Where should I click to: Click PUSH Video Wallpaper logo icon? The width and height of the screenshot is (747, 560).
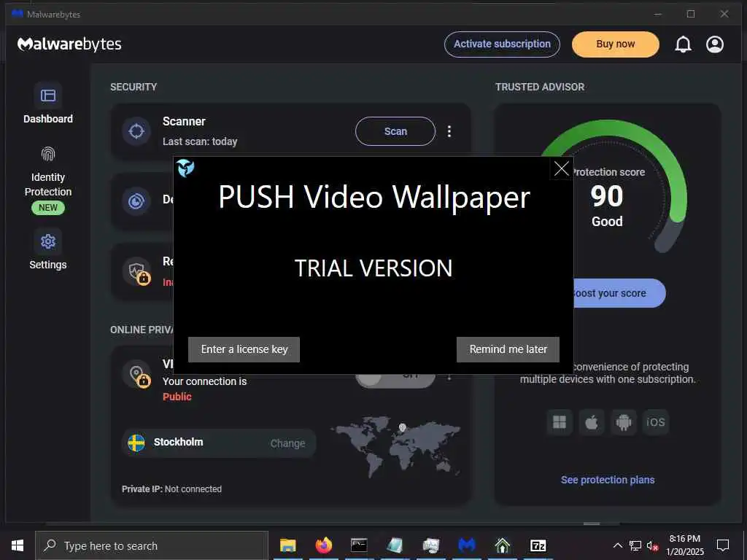tap(185, 168)
